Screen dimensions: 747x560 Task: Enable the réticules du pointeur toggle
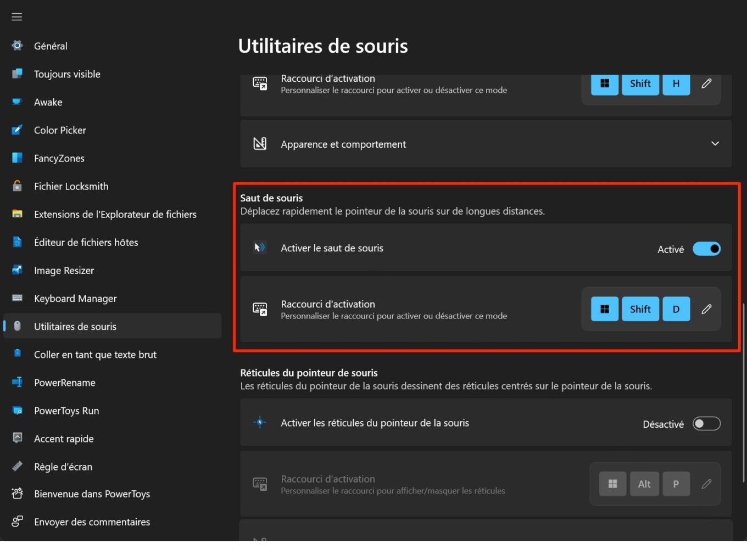[x=706, y=424]
